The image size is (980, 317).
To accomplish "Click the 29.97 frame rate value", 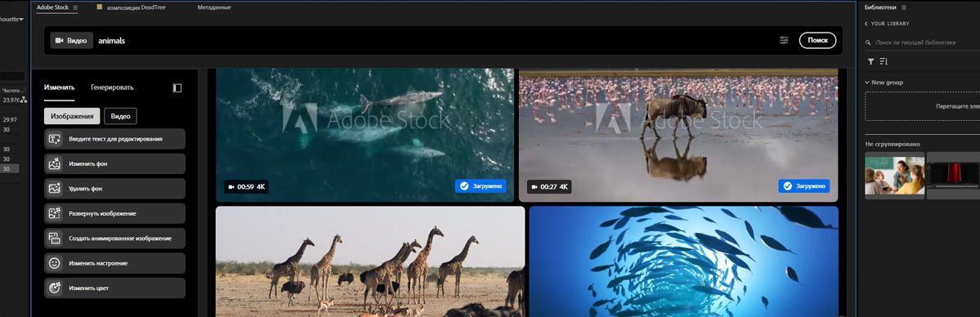I will (x=10, y=119).
